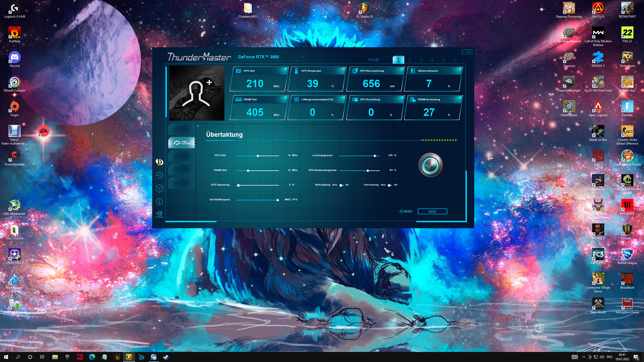
Task: Click the 3D cube icon in sidebar
Action: pyautogui.click(x=159, y=188)
